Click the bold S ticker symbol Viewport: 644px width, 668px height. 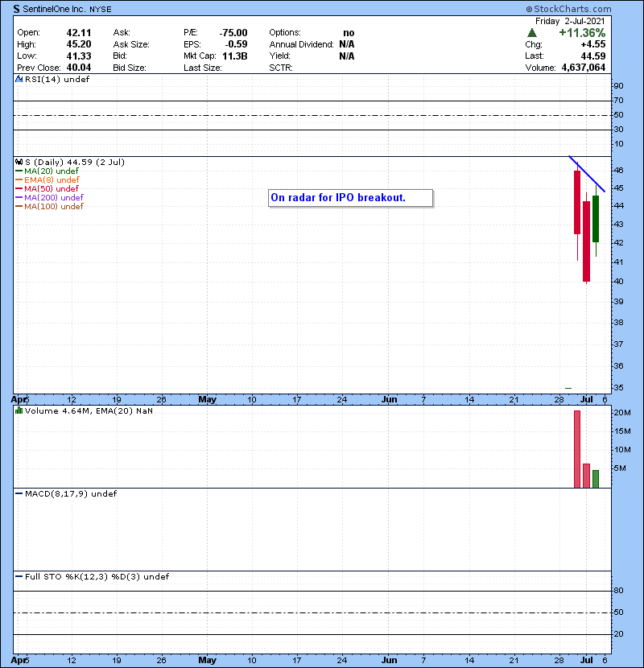(17, 9)
